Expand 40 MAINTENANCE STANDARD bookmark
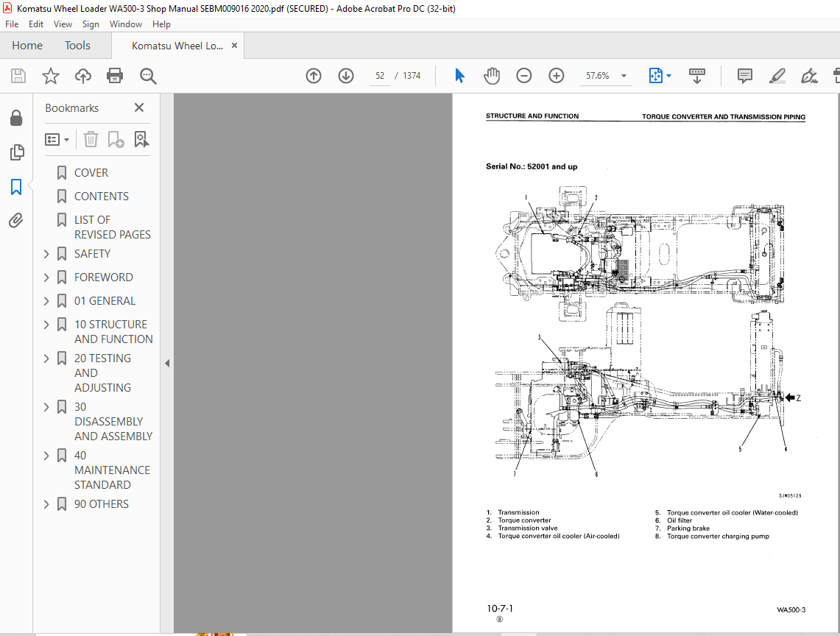The image size is (840, 636). (46, 456)
